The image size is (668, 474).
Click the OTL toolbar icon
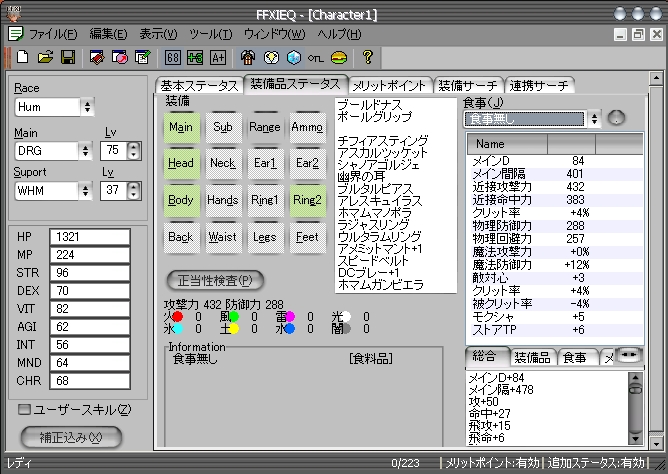pos(316,58)
